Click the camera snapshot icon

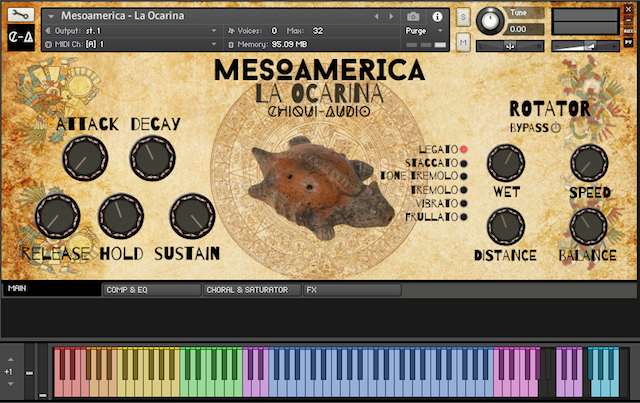click(413, 16)
